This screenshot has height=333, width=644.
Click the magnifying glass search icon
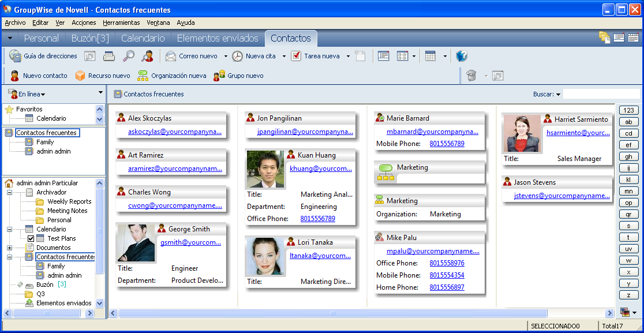click(129, 56)
